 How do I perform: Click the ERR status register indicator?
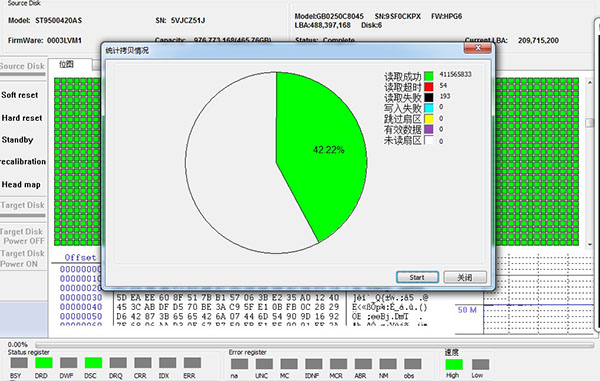coord(192,363)
